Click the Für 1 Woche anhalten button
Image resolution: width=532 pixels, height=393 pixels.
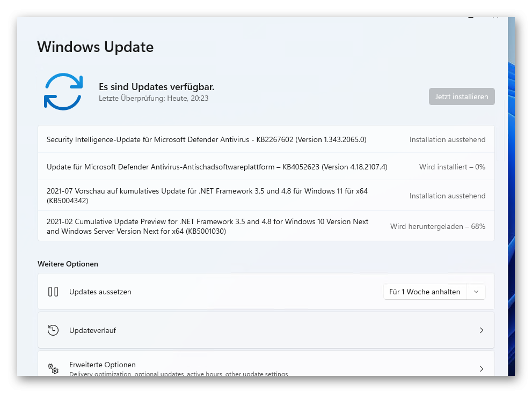click(425, 292)
